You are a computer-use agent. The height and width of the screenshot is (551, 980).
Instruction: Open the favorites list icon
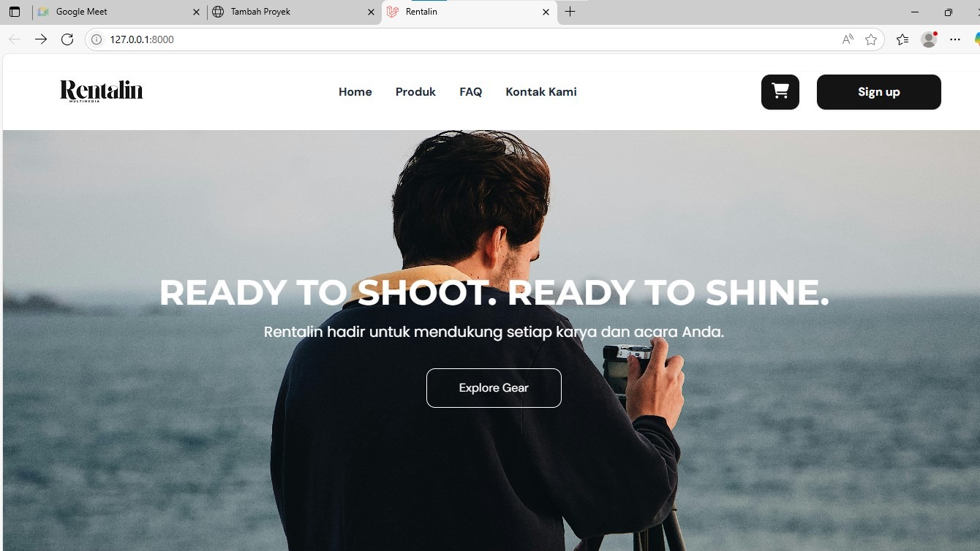coord(902,39)
